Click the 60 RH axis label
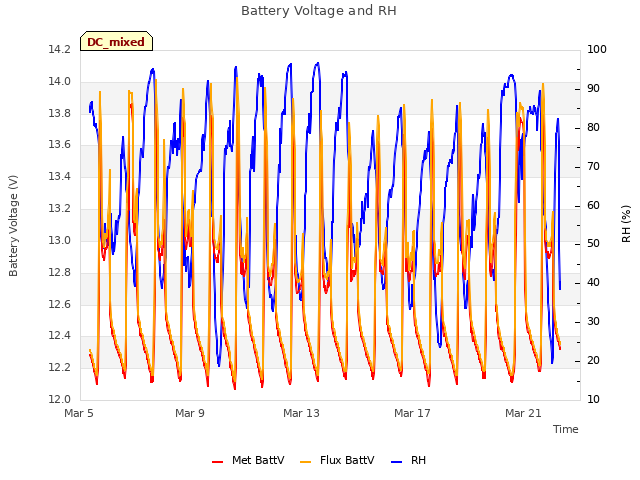The width and height of the screenshot is (640, 480). [593, 205]
